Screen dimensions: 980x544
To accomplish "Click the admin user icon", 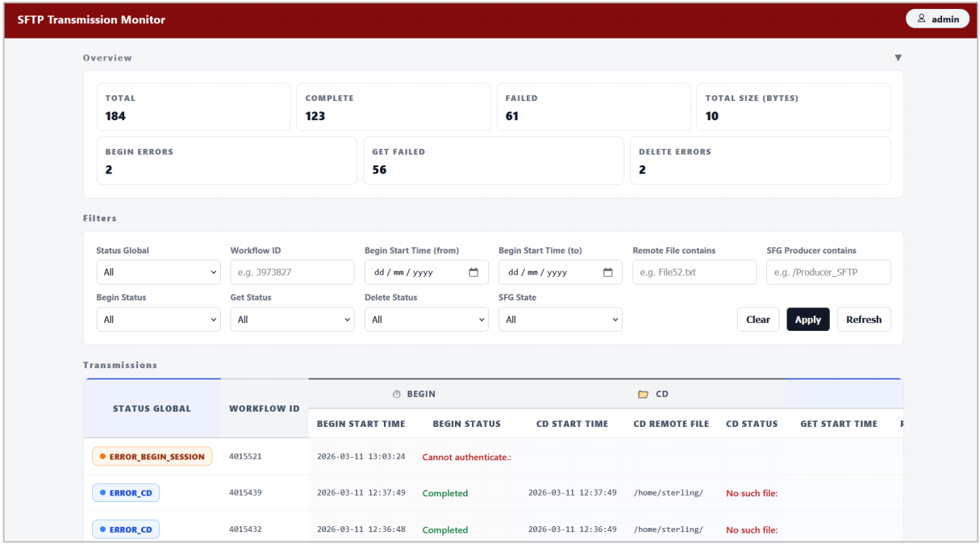I will [x=922, y=19].
